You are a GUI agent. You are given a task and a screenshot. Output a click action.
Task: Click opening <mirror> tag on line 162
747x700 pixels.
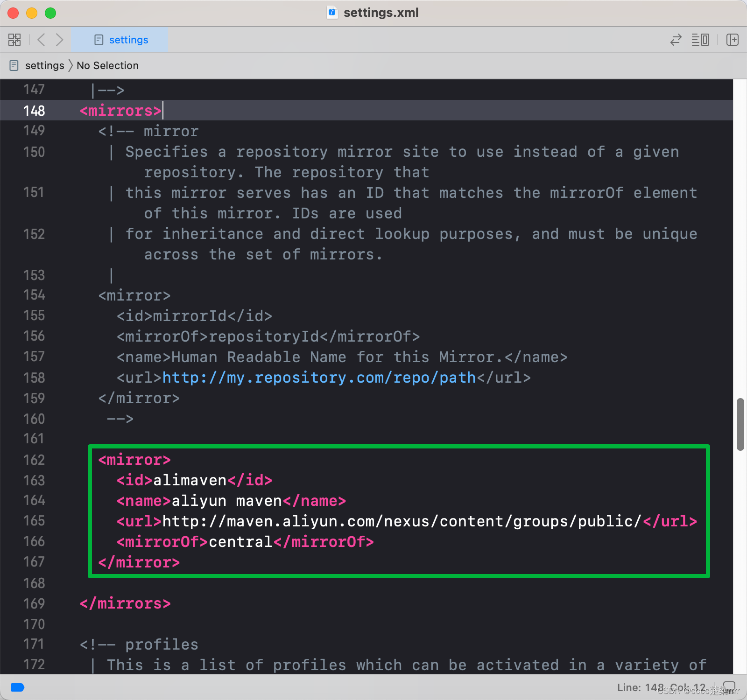point(134,460)
